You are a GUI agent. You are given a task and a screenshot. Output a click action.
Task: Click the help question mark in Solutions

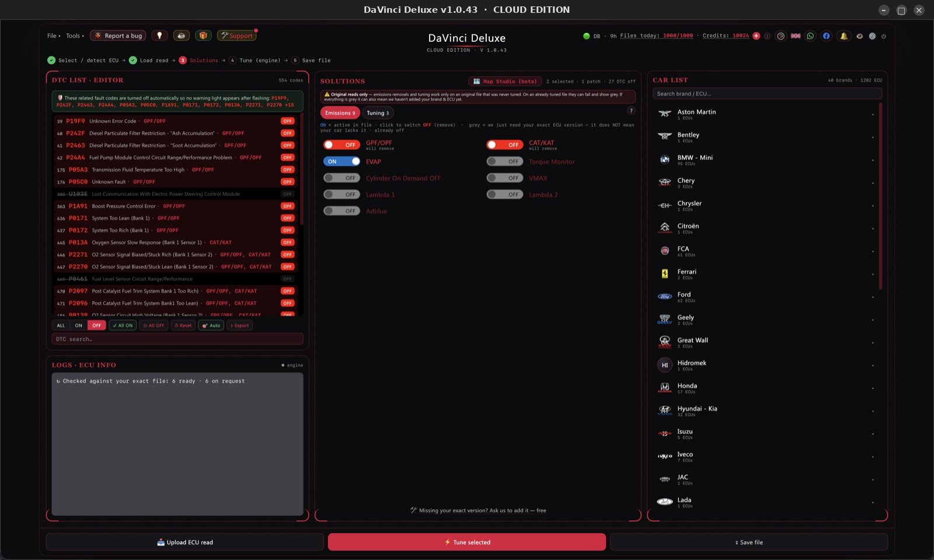click(x=631, y=111)
